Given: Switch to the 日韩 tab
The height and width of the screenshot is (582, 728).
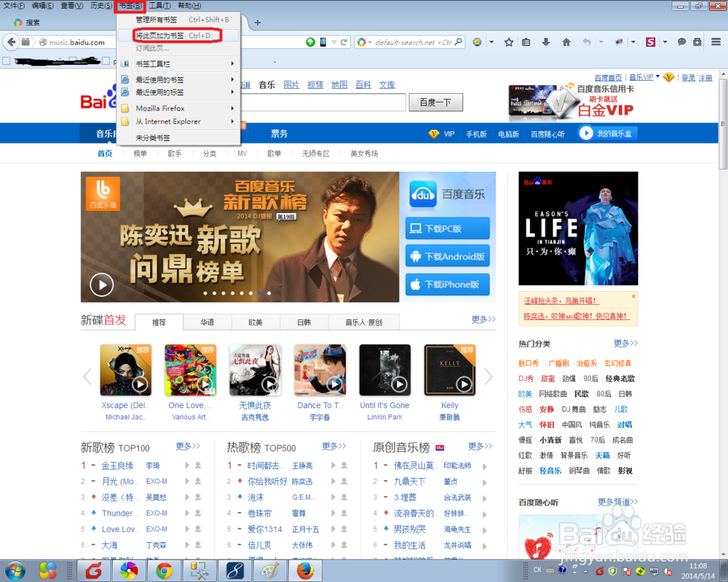Looking at the screenshot, I should pos(304,322).
